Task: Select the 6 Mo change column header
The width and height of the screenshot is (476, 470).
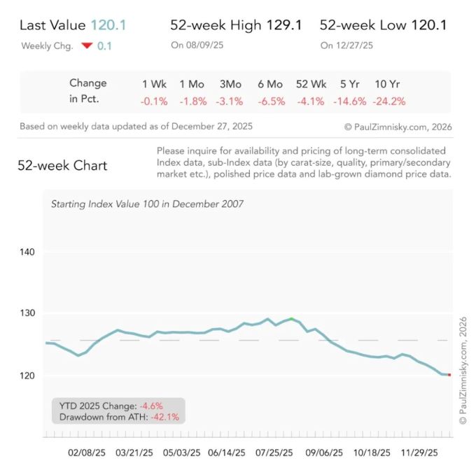Action: click(271, 84)
